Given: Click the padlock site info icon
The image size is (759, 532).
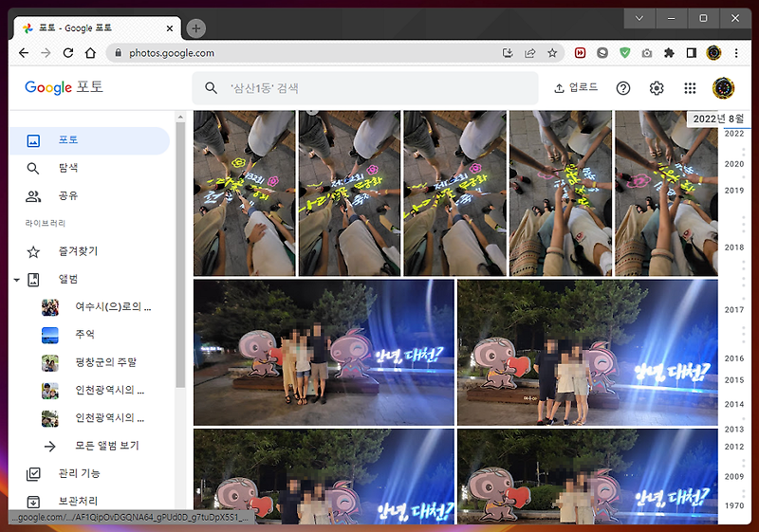Looking at the screenshot, I should 118,53.
